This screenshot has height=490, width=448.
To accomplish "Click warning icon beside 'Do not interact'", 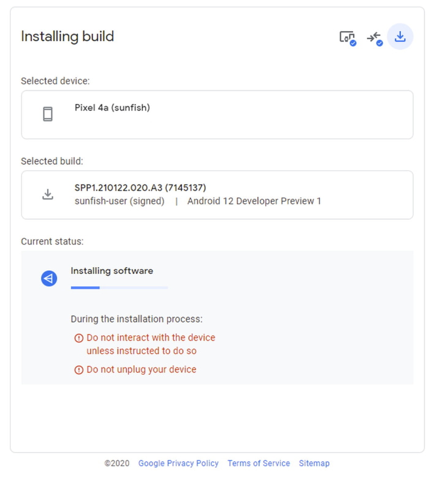I will (78, 338).
